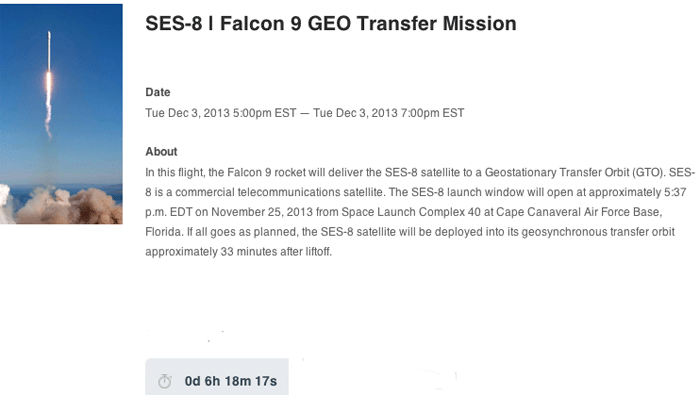Viewport: 700px width, 395px height.
Task: Click the About section heading
Action: point(161,152)
